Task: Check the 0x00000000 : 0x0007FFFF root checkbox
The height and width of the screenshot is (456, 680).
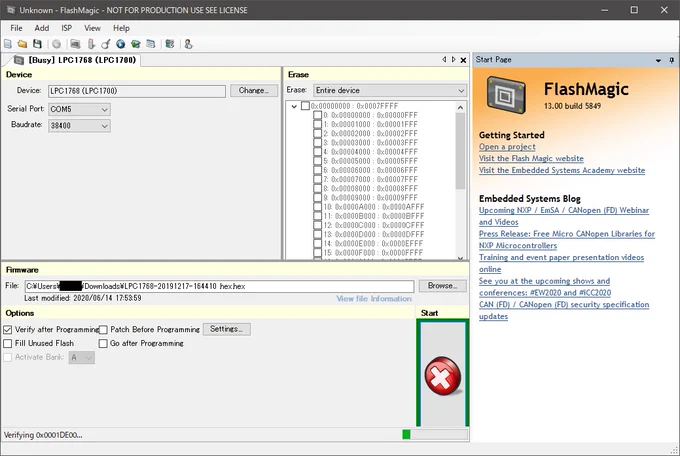Action: coord(305,105)
